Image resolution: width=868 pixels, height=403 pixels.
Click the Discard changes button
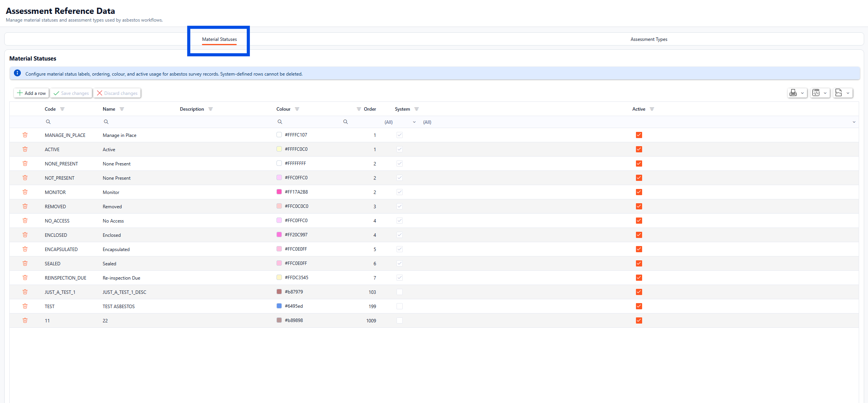coord(117,93)
